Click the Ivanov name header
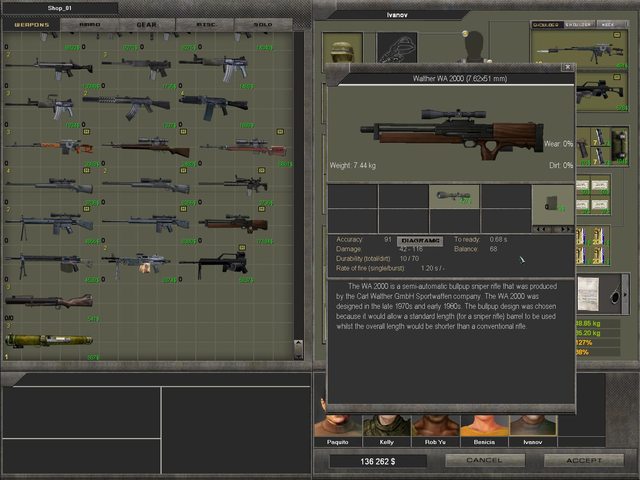This screenshot has height=480, width=640. [397, 15]
